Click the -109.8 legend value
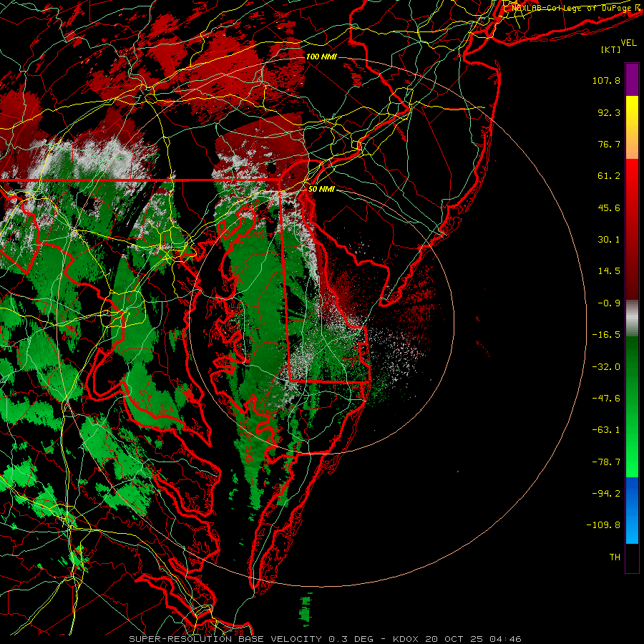Image resolution: width=644 pixels, height=644 pixels. click(x=604, y=525)
